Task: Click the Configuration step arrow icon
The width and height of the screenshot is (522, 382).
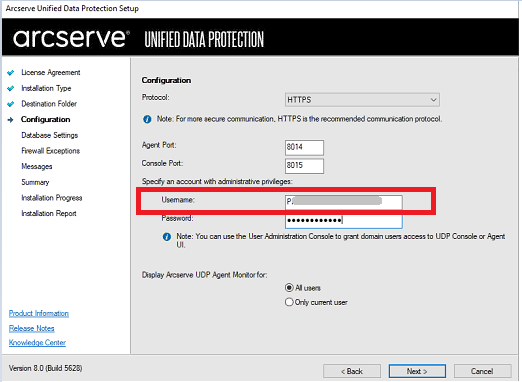Action: pos(11,120)
